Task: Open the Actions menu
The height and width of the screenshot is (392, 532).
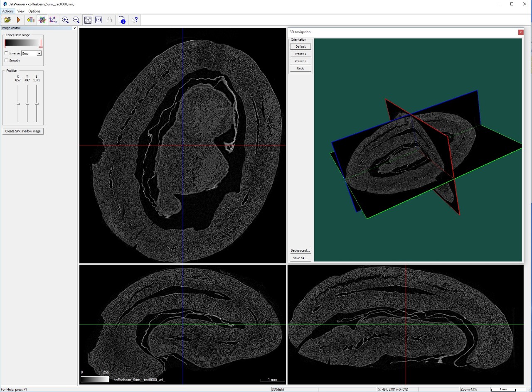Action: tap(7, 11)
